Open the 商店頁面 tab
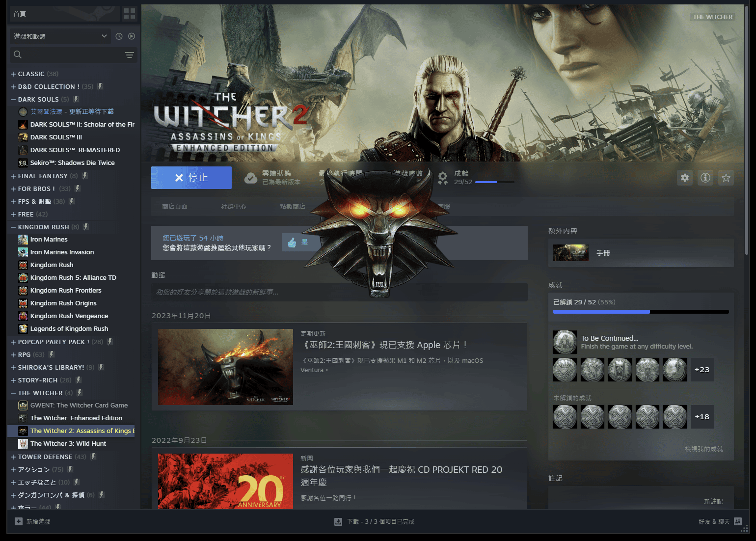Screen dimensions: 756x541 pos(175,206)
